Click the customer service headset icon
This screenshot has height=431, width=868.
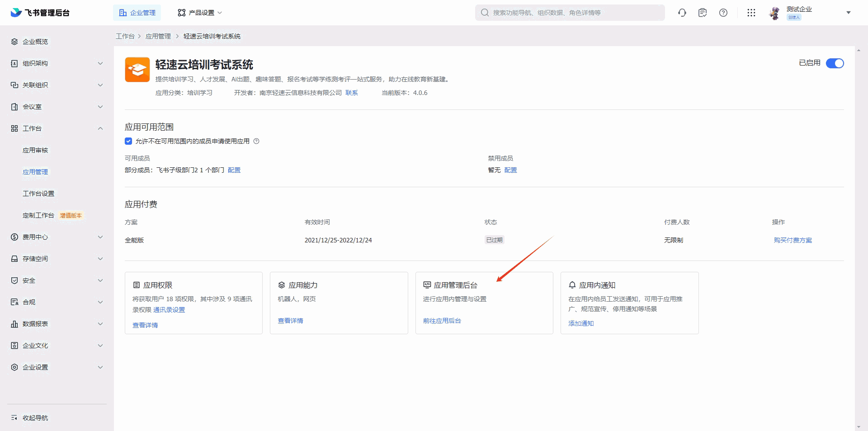(x=682, y=13)
